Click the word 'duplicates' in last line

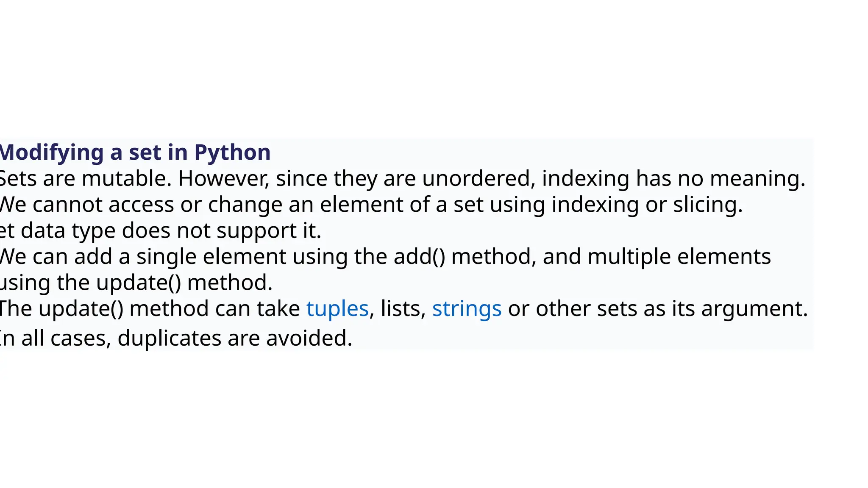pyautogui.click(x=169, y=338)
